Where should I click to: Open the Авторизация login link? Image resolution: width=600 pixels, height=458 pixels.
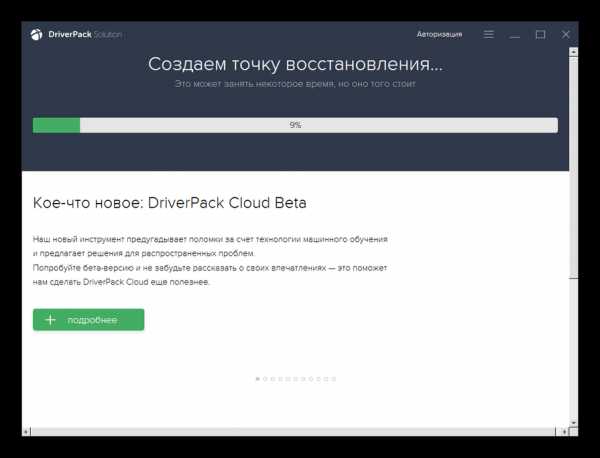coord(439,34)
